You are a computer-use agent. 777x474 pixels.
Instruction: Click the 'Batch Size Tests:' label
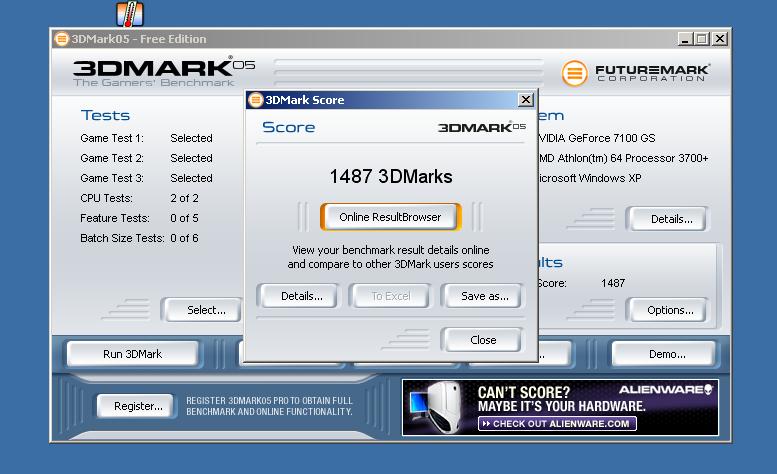(x=122, y=238)
